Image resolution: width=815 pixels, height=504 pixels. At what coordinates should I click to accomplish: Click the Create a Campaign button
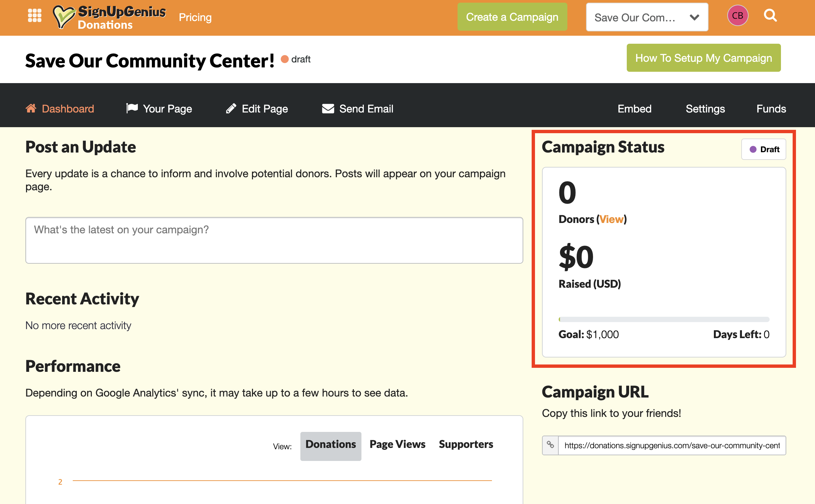(512, 17)
